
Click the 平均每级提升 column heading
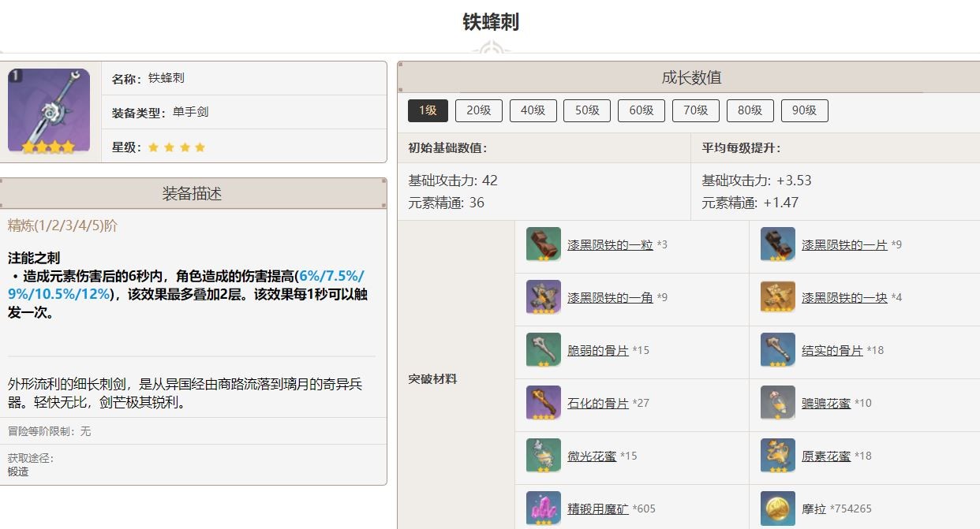point(741,148)
